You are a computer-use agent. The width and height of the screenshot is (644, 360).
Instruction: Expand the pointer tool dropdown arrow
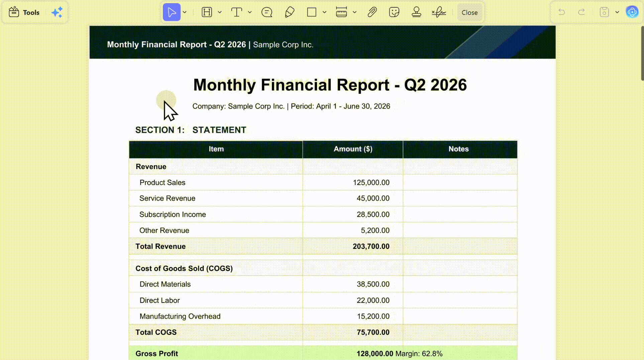click(x=185, y=12)
